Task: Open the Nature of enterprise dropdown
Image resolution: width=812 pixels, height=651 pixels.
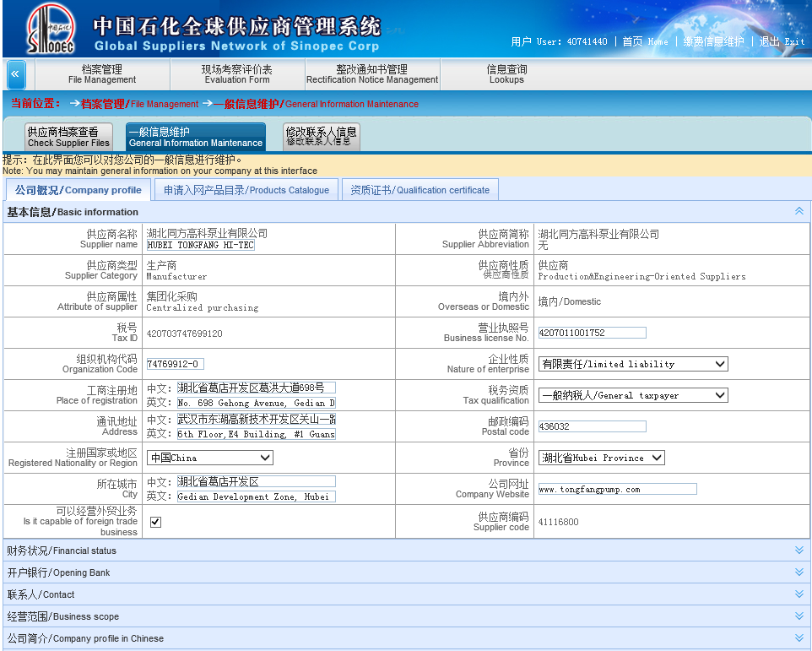Action: [x=633, y=364]
